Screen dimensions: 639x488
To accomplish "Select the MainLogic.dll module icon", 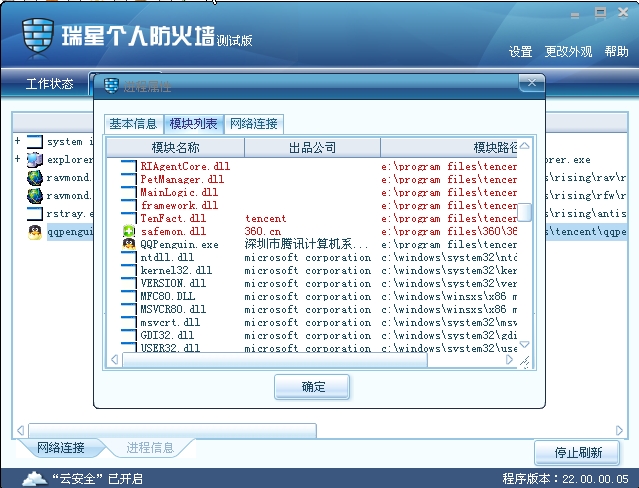I will click(x=129, y=192).
